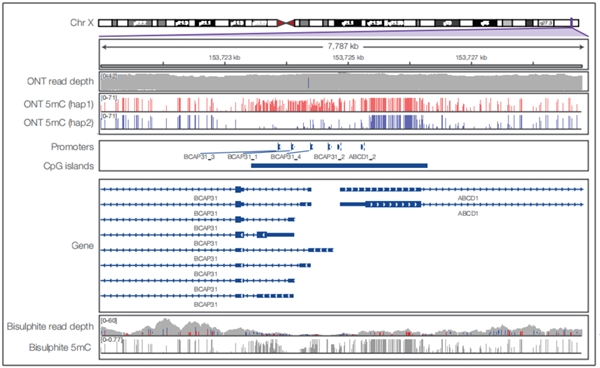600x368 pixels.
Task: Click the topmost BCAP31 transcript
Action: pyautogui.click(x=206, y=189)
